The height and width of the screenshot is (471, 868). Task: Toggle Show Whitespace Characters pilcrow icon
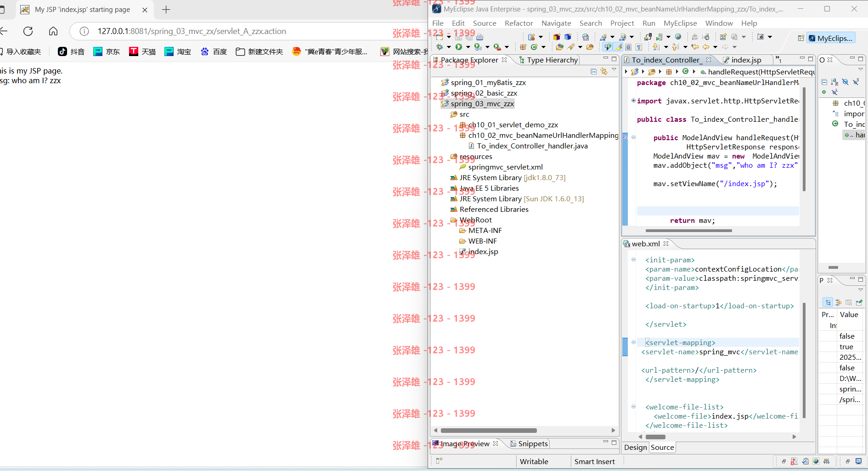(639, 47)
